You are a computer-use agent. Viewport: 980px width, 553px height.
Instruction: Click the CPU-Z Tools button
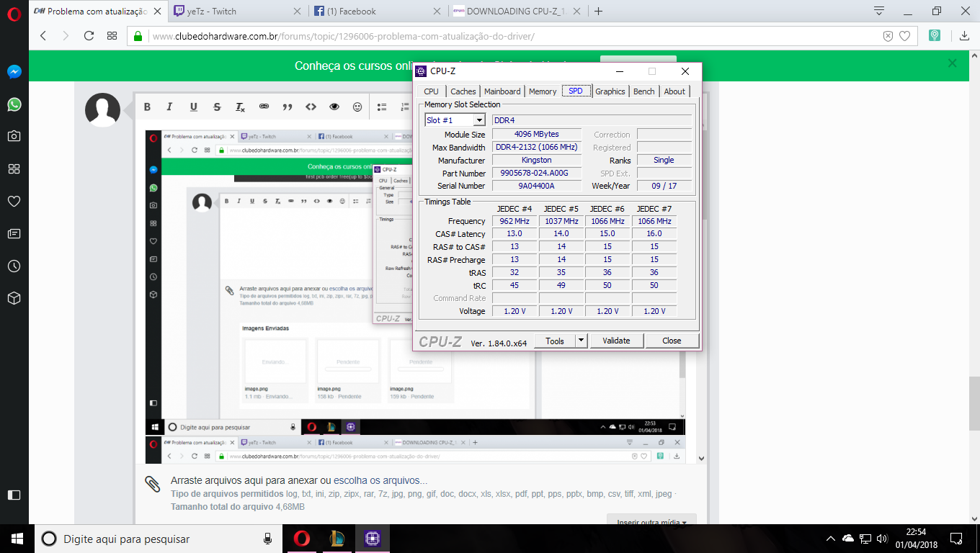pyautogui.click(x=555, y=341)
